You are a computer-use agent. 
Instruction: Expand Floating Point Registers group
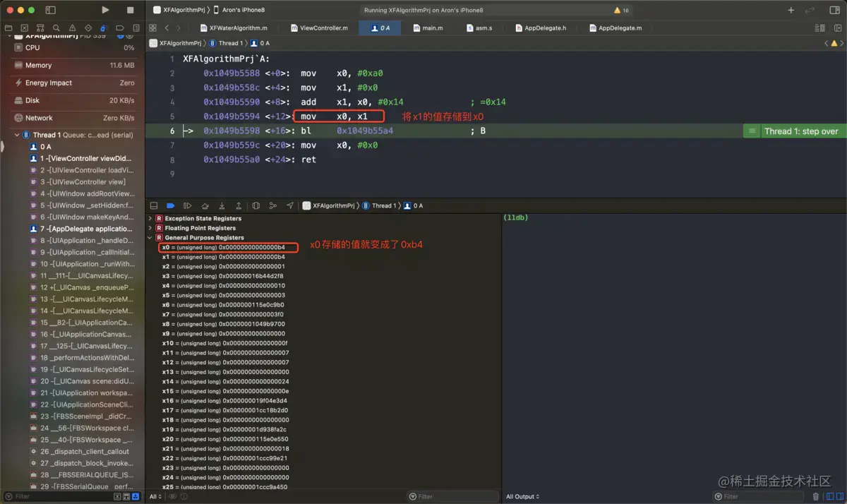150,228
